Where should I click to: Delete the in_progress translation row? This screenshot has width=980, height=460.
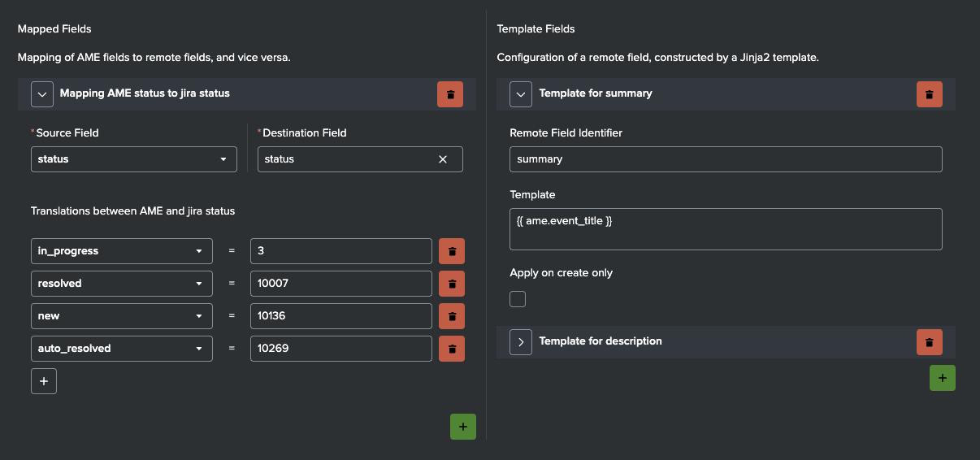[x=452, y=251]
